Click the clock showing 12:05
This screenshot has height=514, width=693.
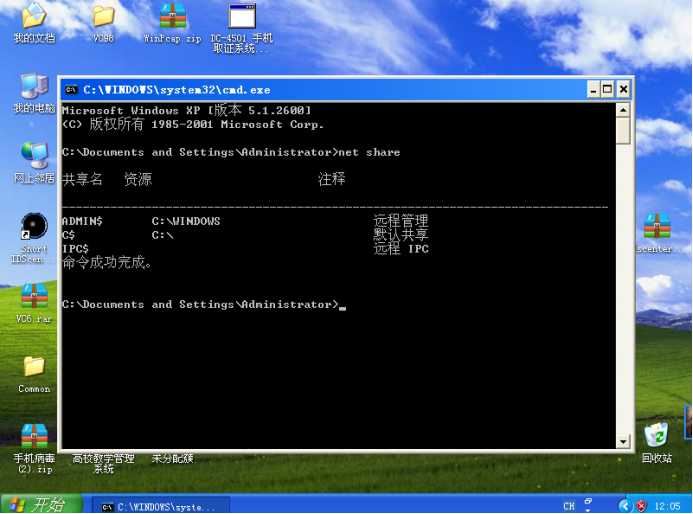click(x=667, y=506)
